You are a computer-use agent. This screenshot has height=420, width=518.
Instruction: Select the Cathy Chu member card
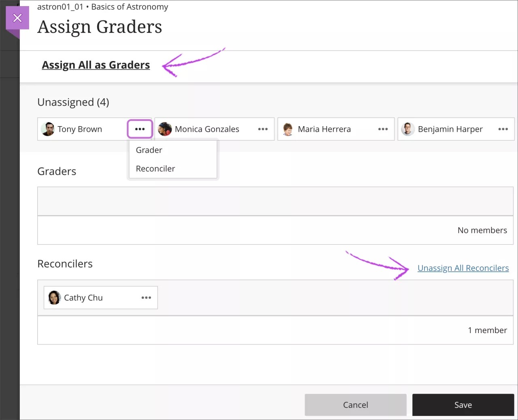pyautogui.click(x=89, y=298)
